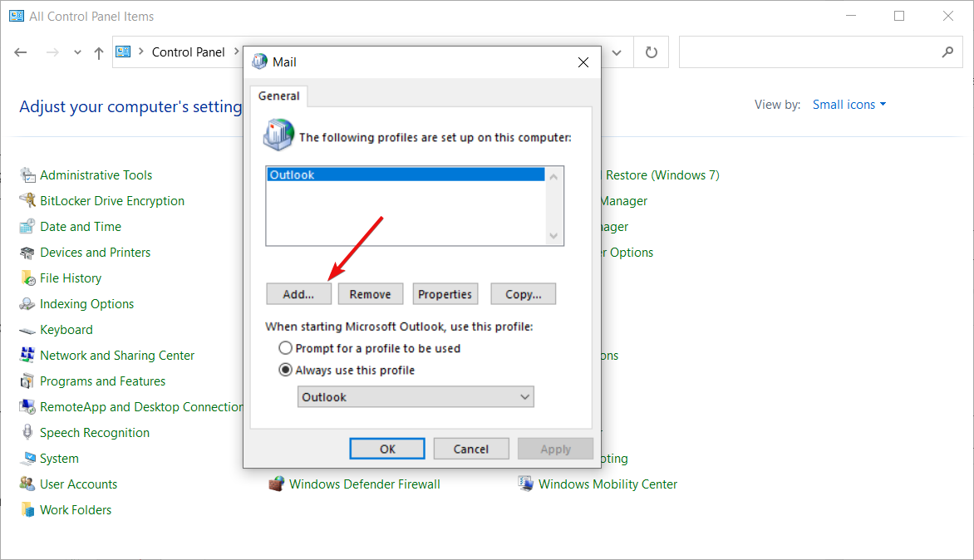Open Devices and Printers icon

click(x=27, y=252)
